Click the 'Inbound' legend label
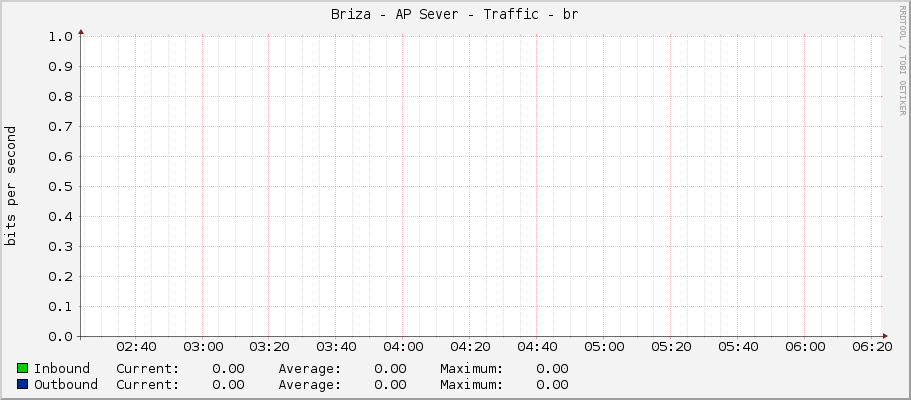The width and height of the screenshot is (911, 400). (62, 369)
